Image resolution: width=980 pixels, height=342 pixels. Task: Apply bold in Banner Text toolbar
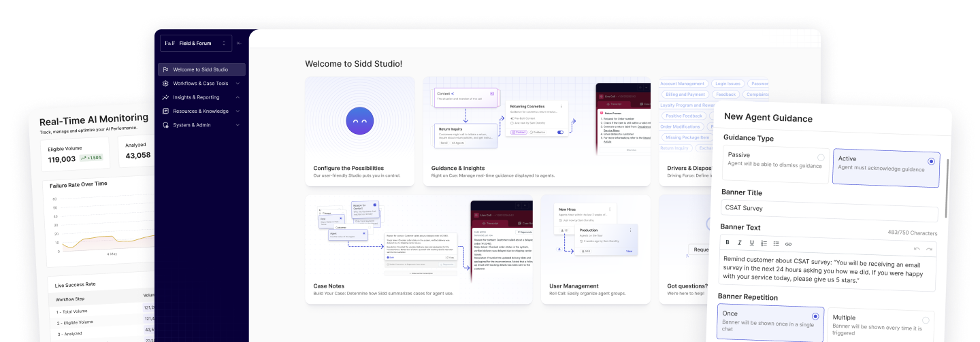727,243
